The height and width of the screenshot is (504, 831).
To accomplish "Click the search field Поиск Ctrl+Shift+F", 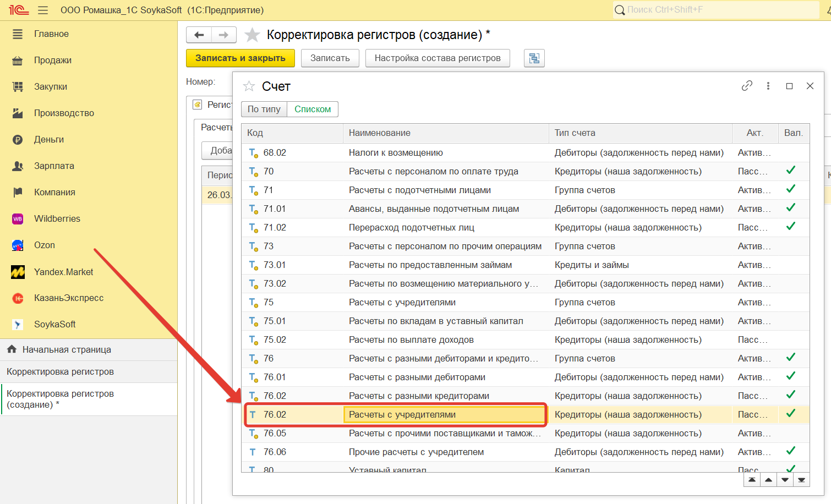I will [x=715, y=10].
